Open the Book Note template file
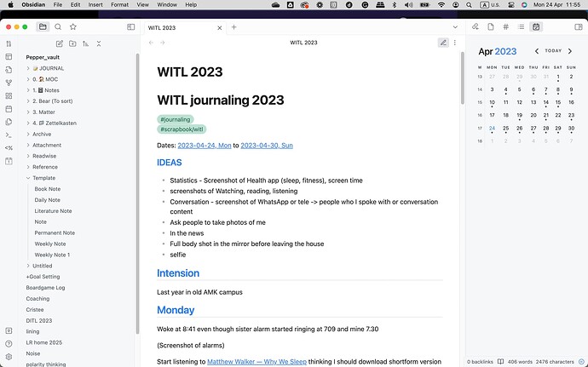Viewport: 588px width, 367px height. pyautogui.click(x=48, y=189)
